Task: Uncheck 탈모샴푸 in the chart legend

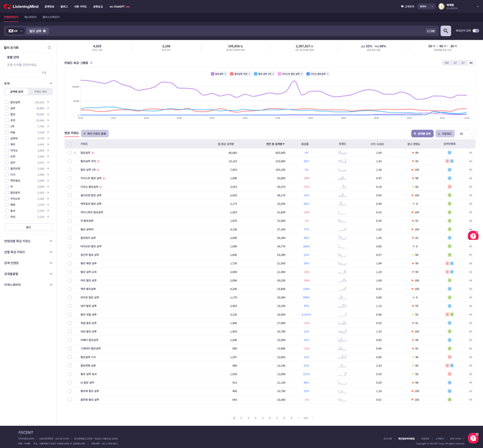Action: [x=213, y=74]
